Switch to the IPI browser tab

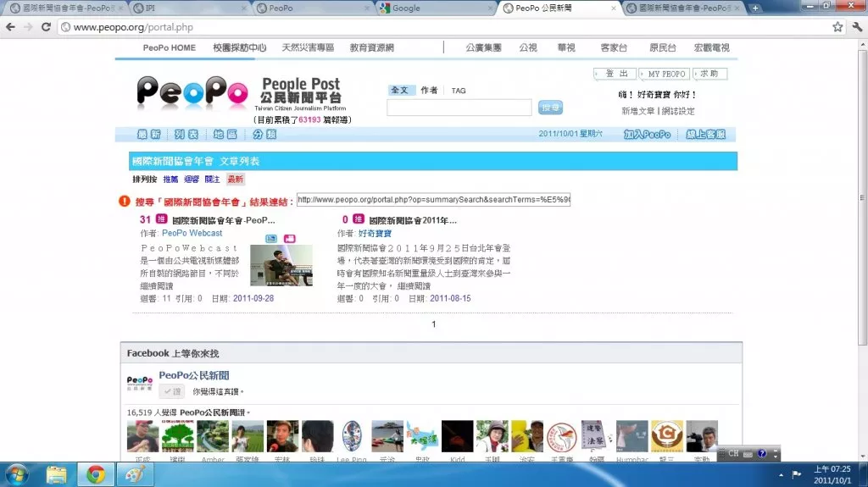188,8
